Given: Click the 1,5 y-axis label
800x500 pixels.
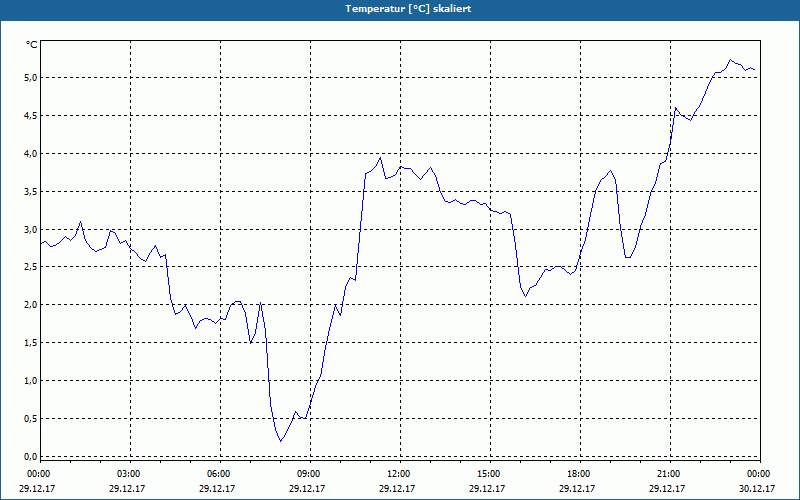Looking at the screenshot, I should (31, 343).
